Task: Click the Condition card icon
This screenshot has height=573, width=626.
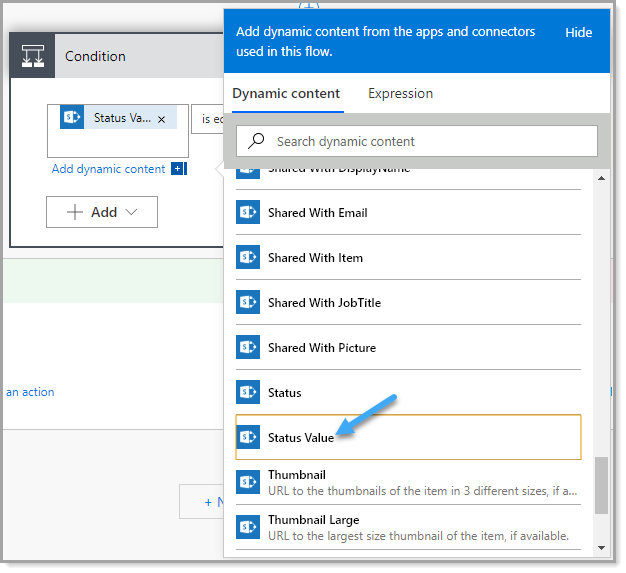Action: click(32, 56)
